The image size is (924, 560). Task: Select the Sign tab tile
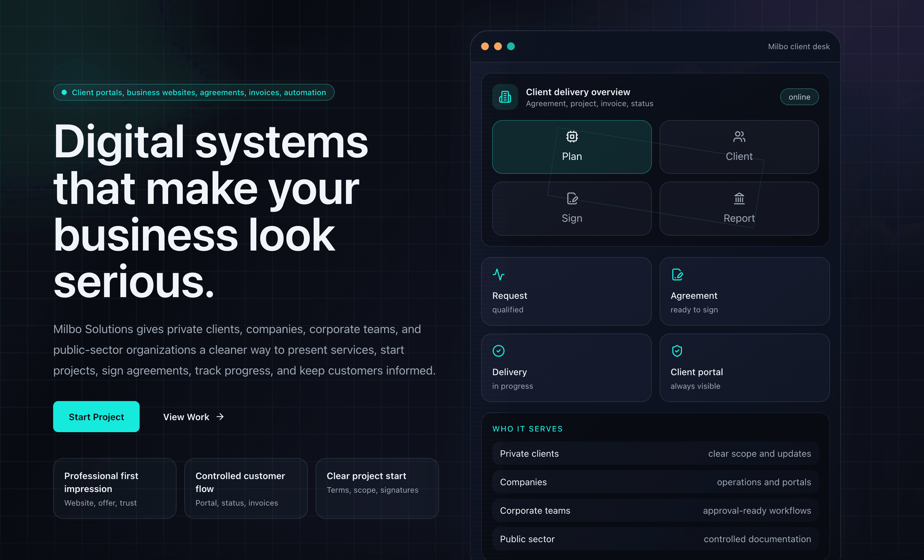(572, 209)
